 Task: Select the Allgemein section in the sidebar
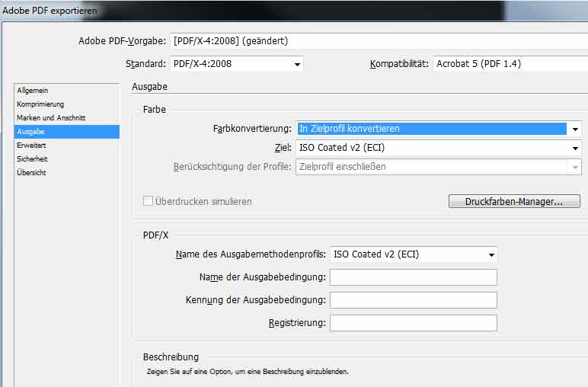pos(67,91)
